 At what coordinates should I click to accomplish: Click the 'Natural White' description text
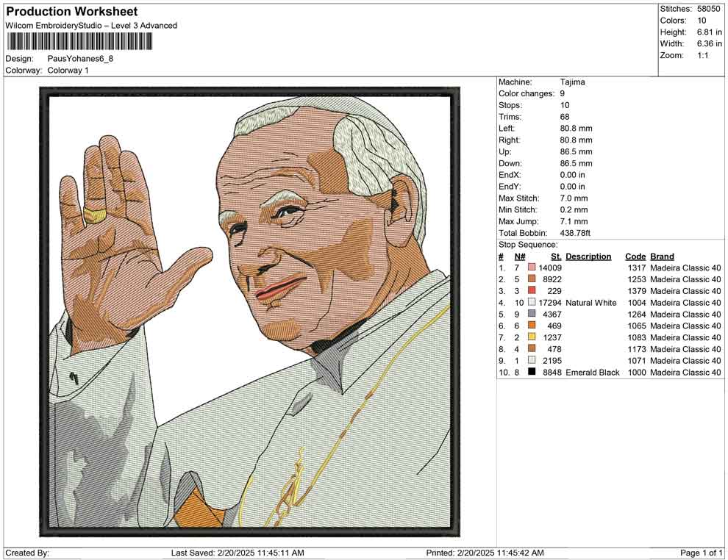(591, 303)
